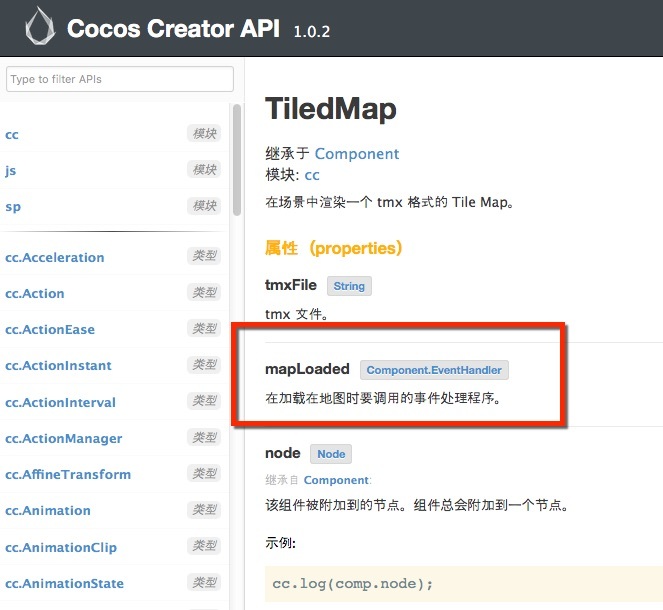Click the sidebar list scrollbar
This screenshot has height=610, width=663.
tap(237, 160)
